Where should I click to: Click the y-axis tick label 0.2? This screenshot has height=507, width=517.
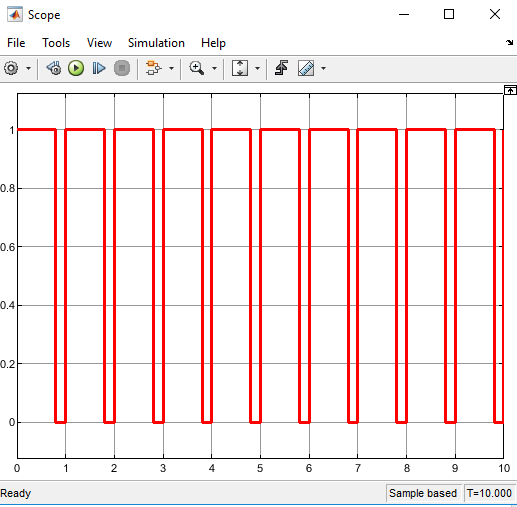pyautogui.click(x=8, y=364)
